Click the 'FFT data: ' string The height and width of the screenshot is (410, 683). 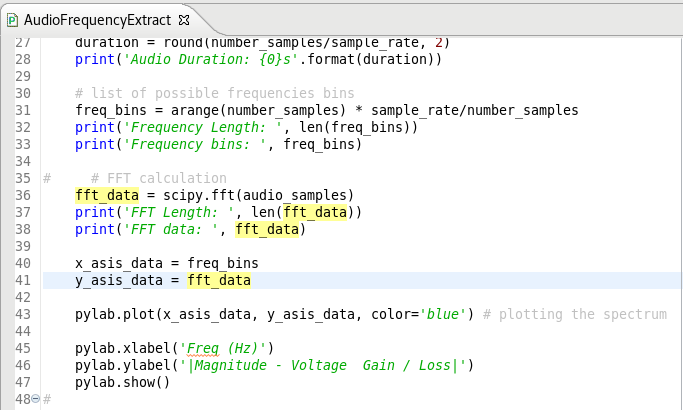point(171,229)
